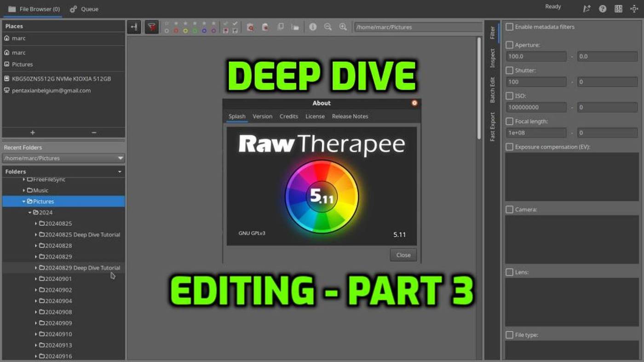Expand the 20240828 folder arrow

pos(36,246)
